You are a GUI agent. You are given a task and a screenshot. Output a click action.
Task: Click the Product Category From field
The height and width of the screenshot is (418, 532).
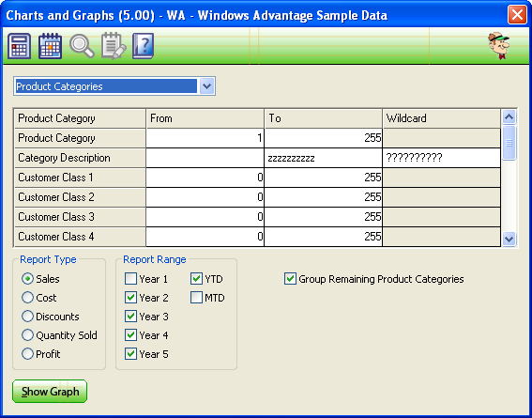tap(205, 138)
